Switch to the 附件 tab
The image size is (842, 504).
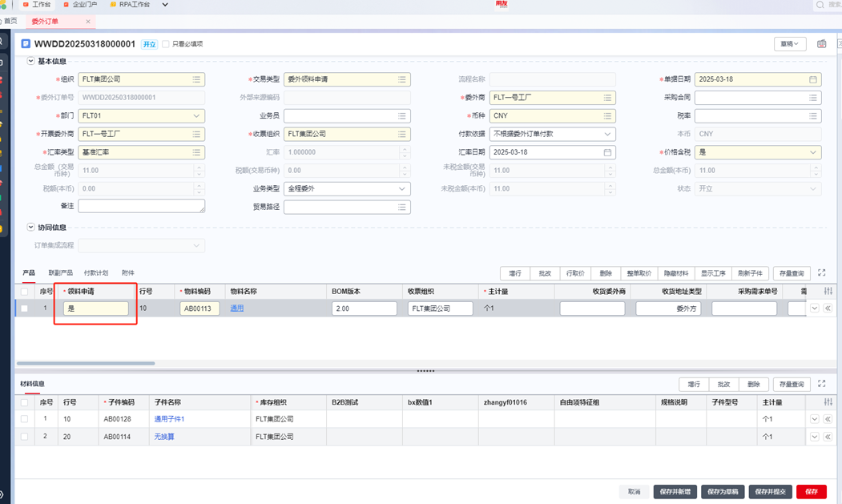(x=128, y=273)
